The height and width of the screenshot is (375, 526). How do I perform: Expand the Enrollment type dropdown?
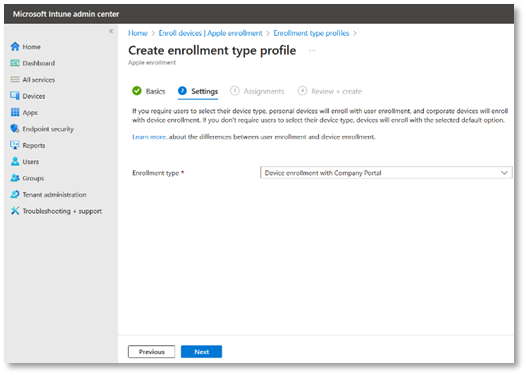386,173
